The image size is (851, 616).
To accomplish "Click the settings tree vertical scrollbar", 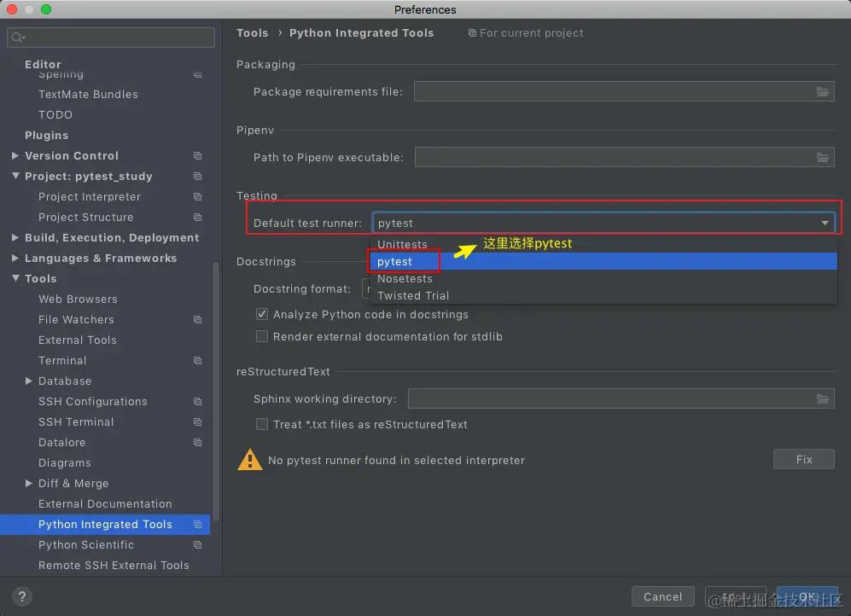I will click(216, 391).
